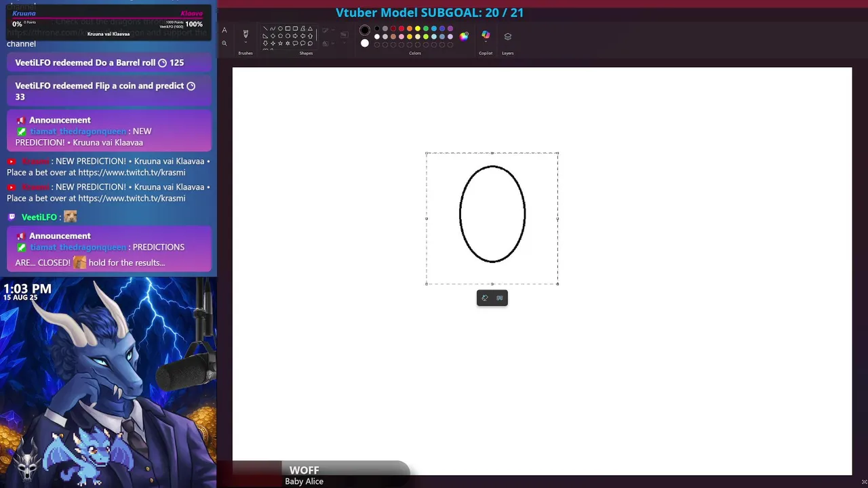Pick rose pink from the palette
Viewport: 868px width, 488px height.
(x=401, y=37)
